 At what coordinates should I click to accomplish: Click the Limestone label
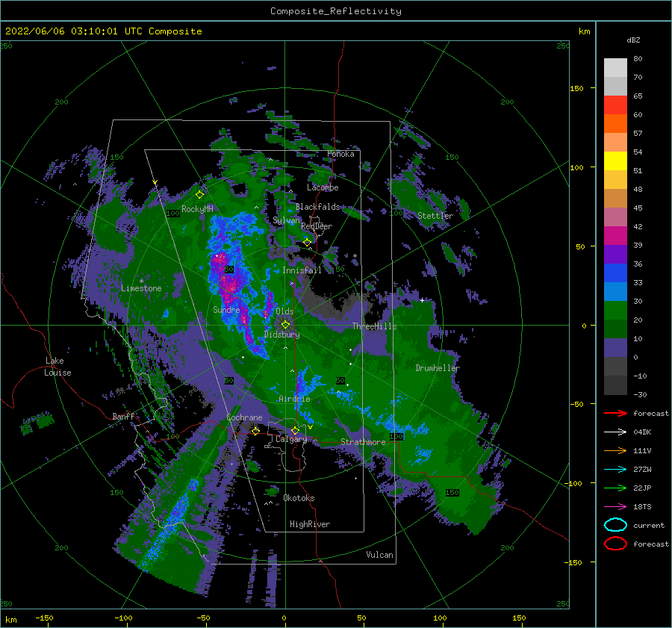pos(141,288)
